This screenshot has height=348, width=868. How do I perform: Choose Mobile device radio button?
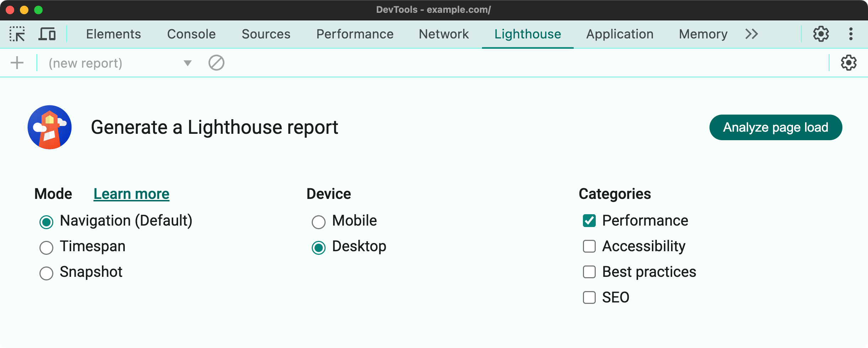pos(318,222)
